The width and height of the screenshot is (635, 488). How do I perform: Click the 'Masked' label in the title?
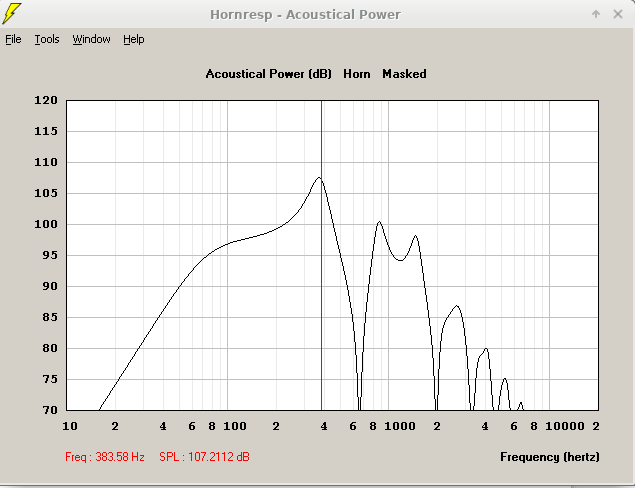[x=404, y=74]
